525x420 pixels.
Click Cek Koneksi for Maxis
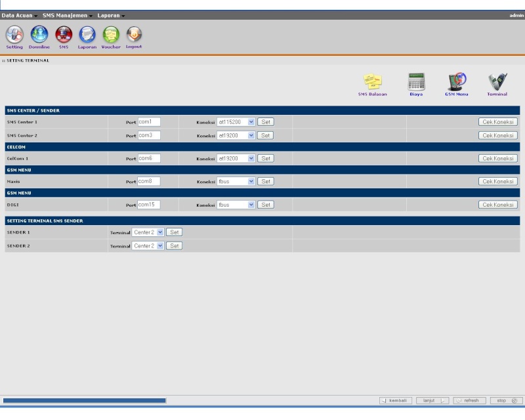[498, 181]
